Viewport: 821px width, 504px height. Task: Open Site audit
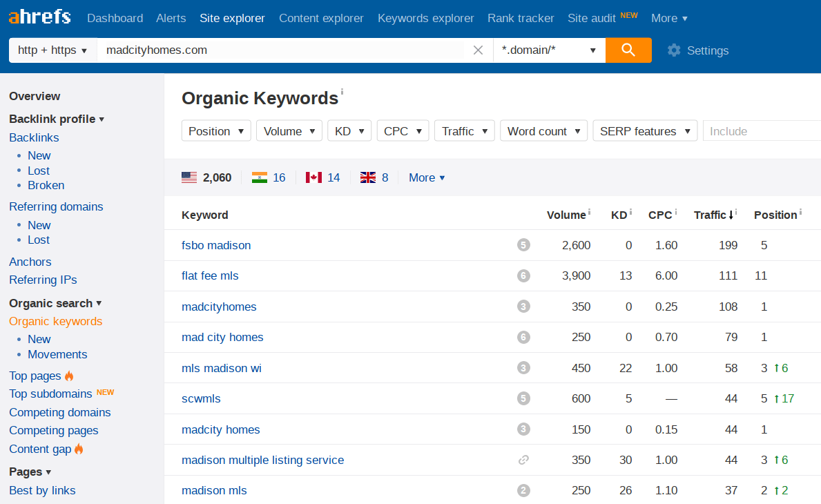(592, 18)
